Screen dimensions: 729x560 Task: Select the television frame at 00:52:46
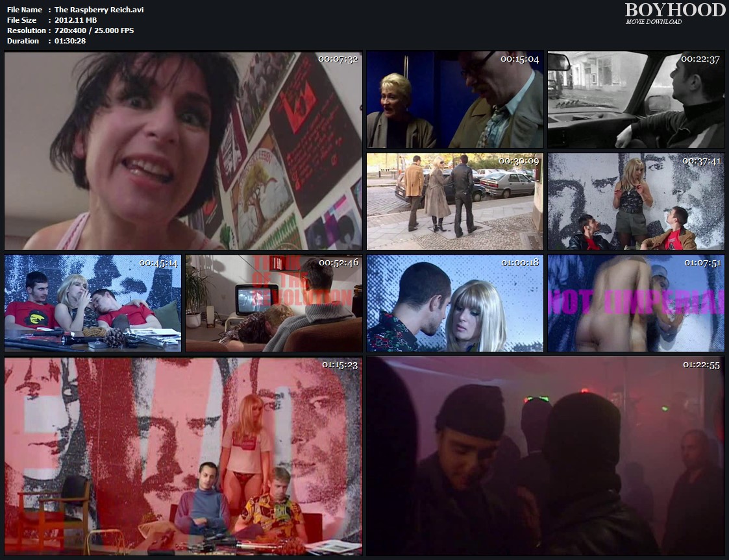(274, 303)
